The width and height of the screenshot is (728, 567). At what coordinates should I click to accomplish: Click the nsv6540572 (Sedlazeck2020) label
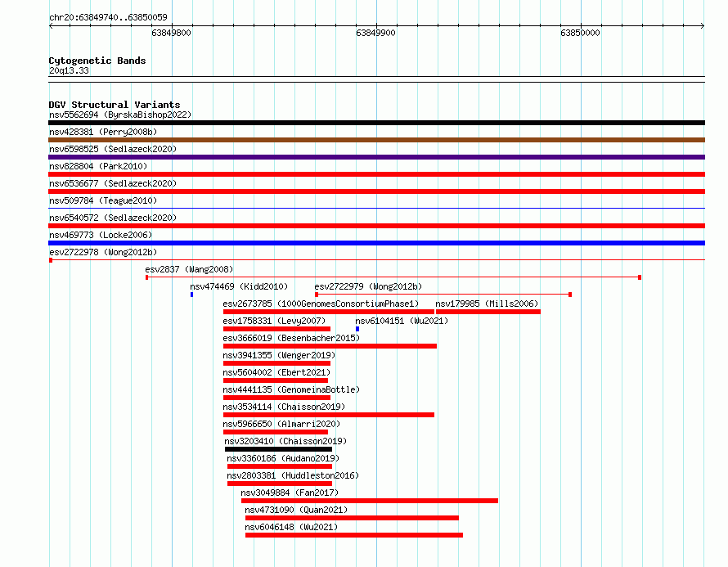(113, 218)
